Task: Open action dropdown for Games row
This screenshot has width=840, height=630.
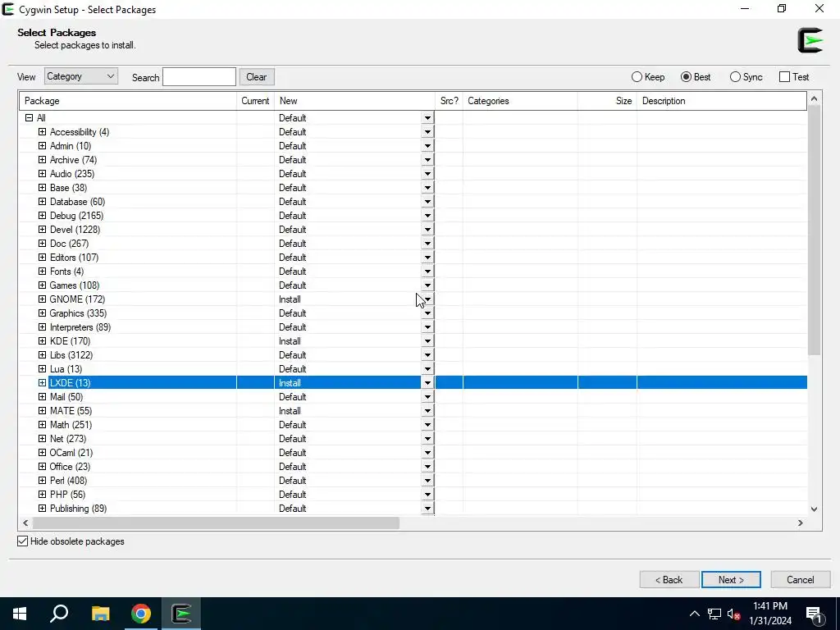Action: pos(427,285)
